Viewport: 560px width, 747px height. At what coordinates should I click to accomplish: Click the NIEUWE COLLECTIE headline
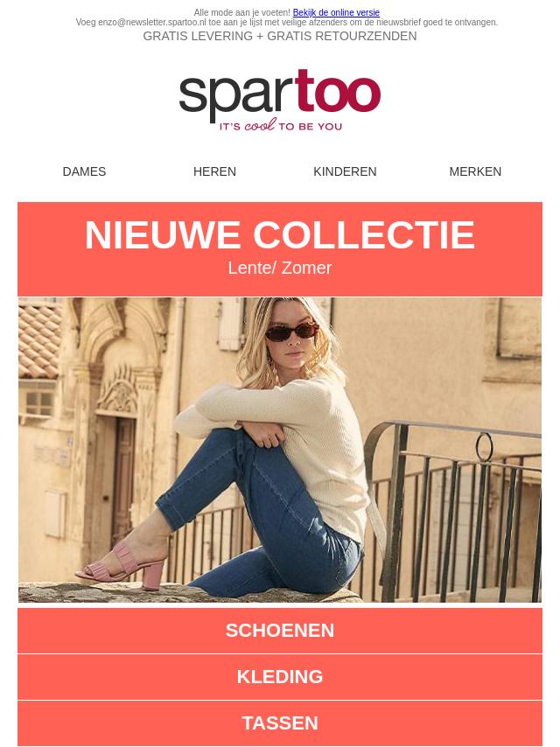pos(280,235)
